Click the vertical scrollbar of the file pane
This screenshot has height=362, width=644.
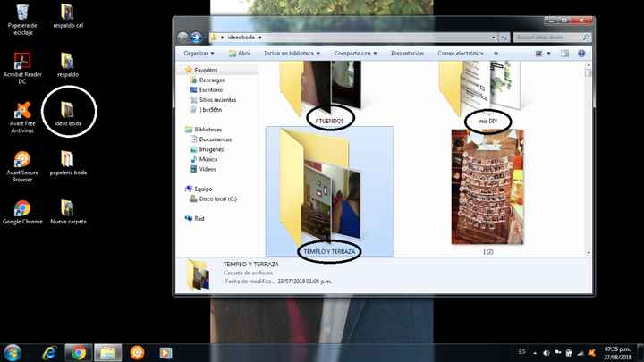[589, 159]
